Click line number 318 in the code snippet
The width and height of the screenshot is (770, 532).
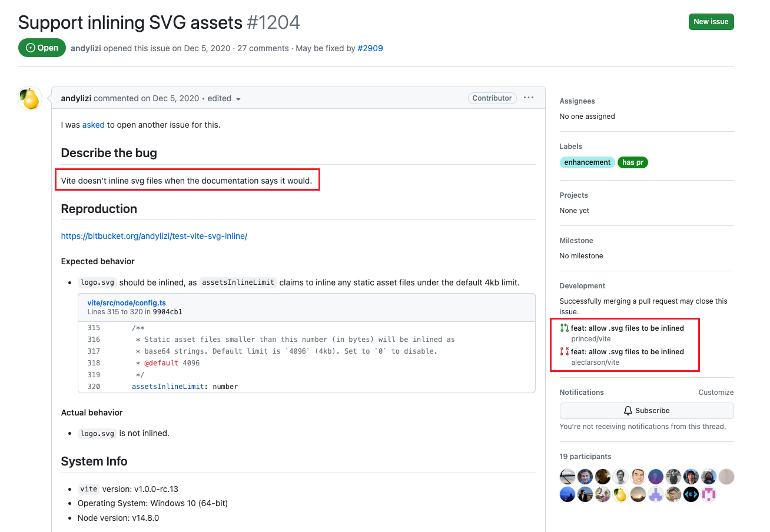[93, 363]
